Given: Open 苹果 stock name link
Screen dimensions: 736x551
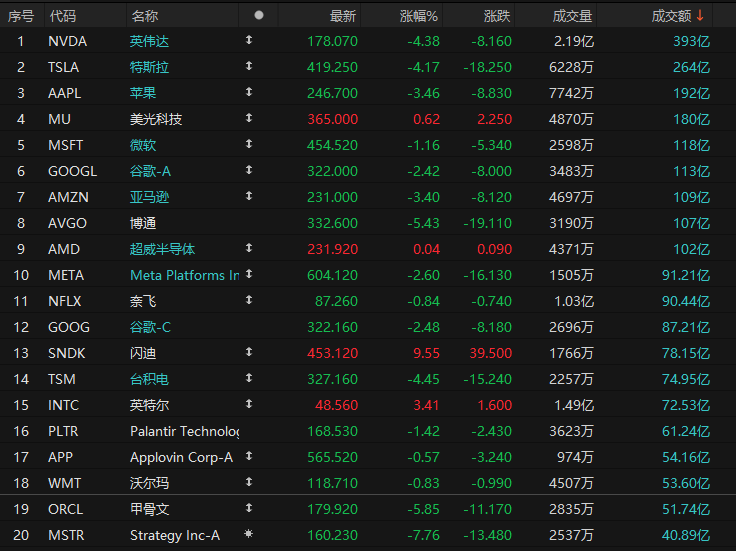Looking at the screenshot, I should (x=143, y=93).
